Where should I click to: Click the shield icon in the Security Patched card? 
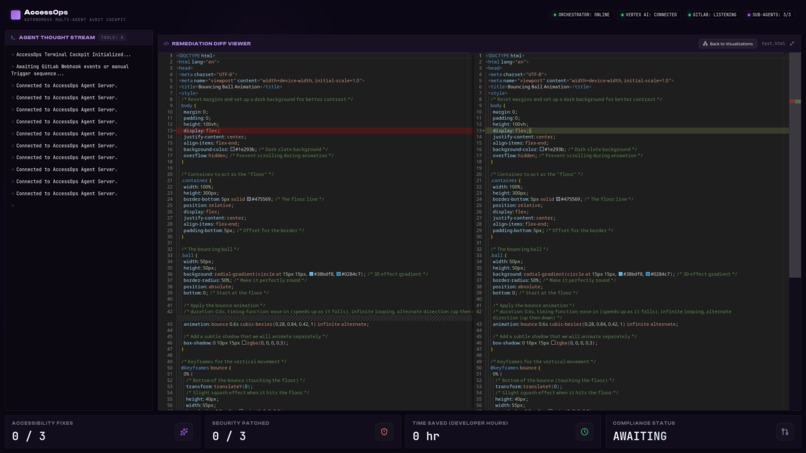pyautogui.click(x=384, y=432)
